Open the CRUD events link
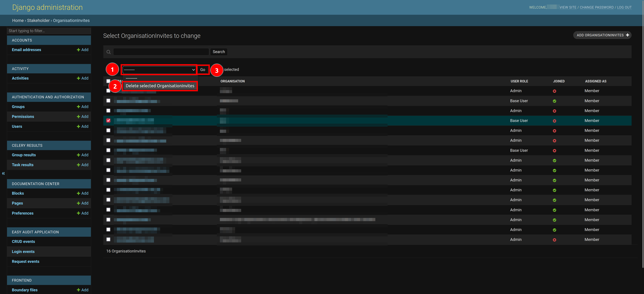 tap(23, 242)
